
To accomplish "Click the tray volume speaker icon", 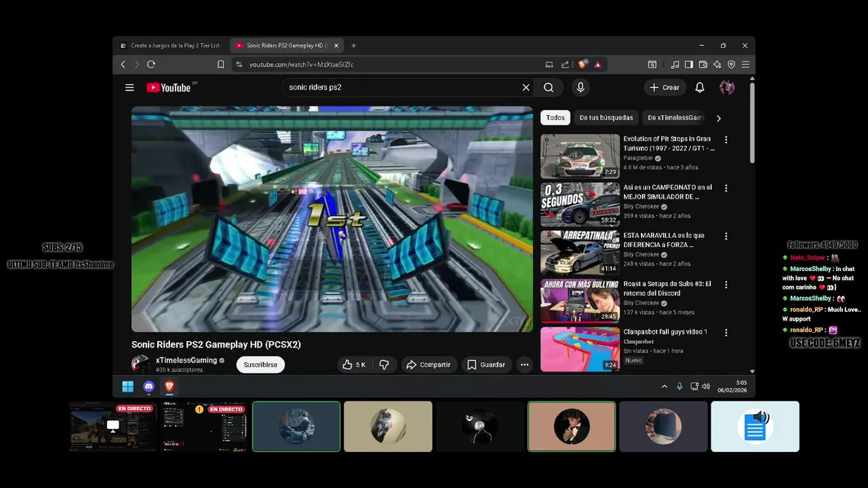I will click(706, 386).
